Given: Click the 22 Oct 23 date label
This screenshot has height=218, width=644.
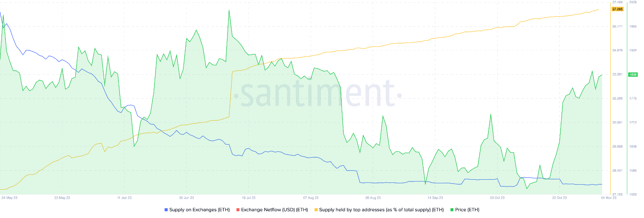Looking at the screenshot, I should [559, 197].
